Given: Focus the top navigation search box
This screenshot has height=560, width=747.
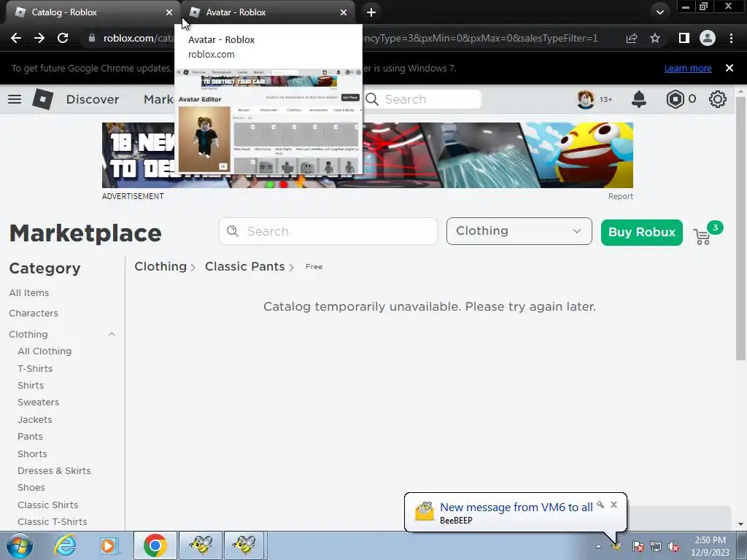Looking at the screenshot, I should [x=422, y=99].
